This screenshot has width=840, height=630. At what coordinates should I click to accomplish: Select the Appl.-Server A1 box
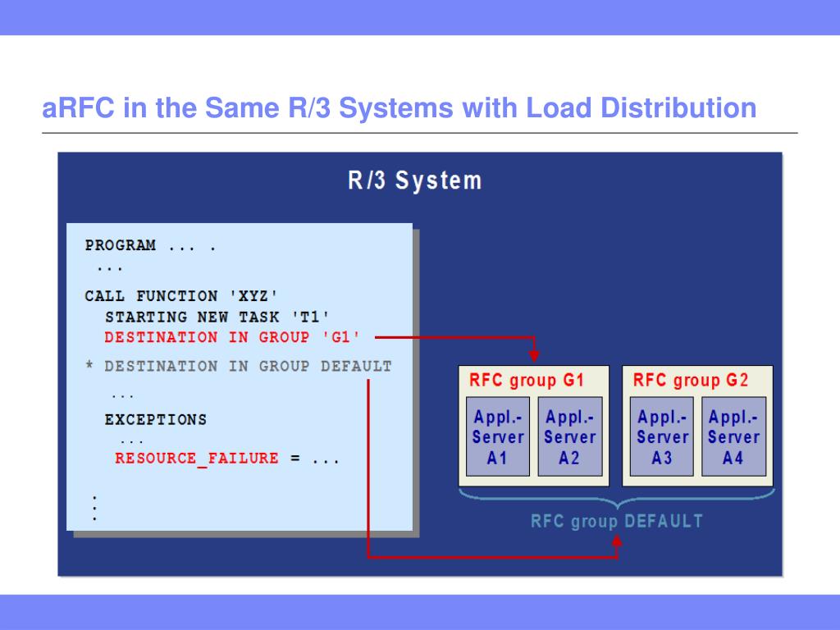498,436
